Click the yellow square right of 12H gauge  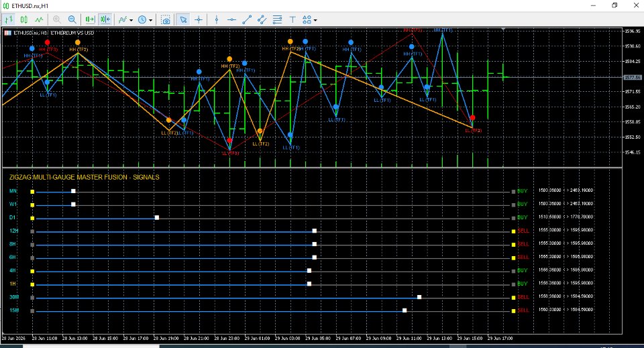tap(513, 231)
